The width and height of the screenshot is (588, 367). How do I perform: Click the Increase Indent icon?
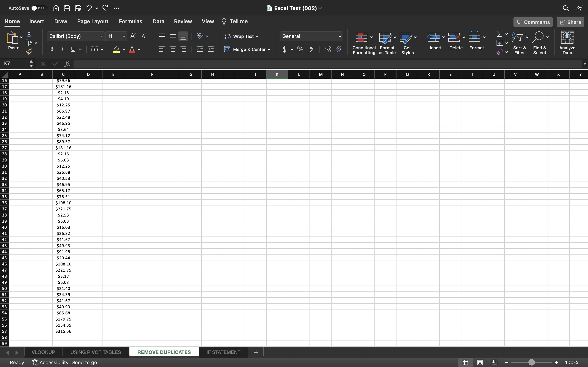click(x=210, y=49)
